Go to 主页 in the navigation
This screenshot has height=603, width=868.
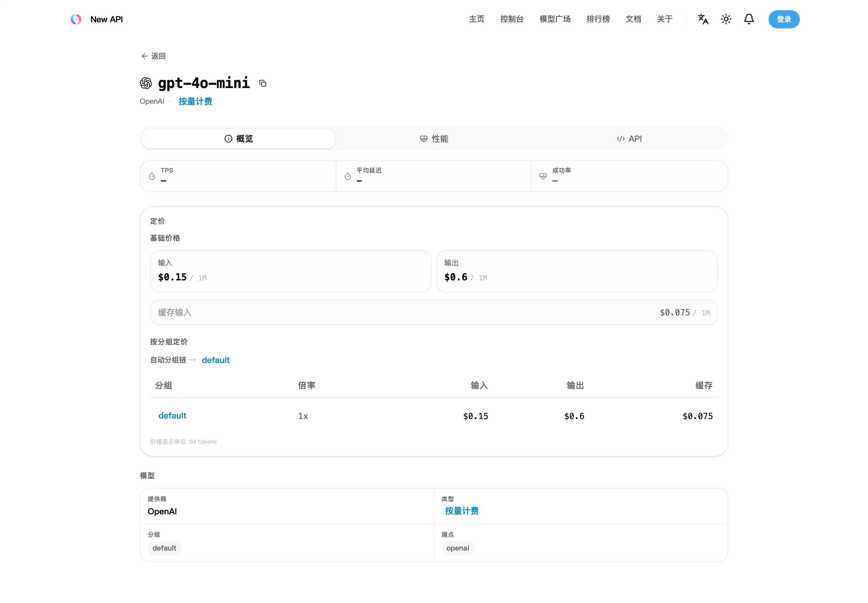[477, 19]
